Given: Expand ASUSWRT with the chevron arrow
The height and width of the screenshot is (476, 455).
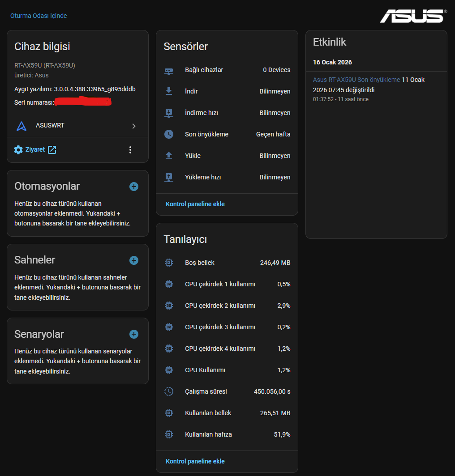Looking at the screenshot, I should point(134,126).
